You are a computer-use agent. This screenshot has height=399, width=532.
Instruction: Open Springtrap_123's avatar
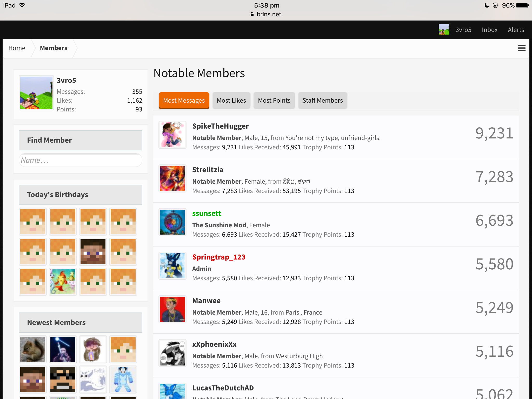tap(172, 266)
